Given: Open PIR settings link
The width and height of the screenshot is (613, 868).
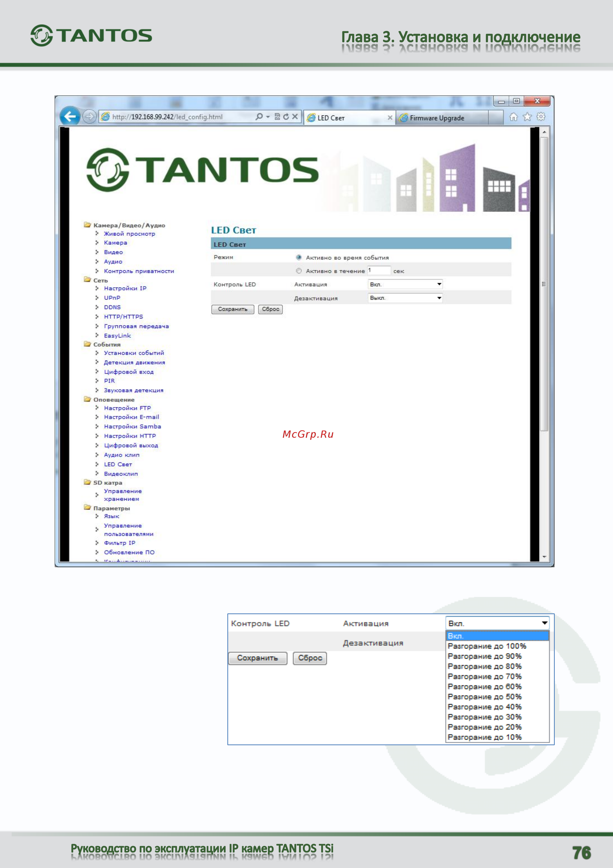Looking at the screenshot, I should (109, 381).
